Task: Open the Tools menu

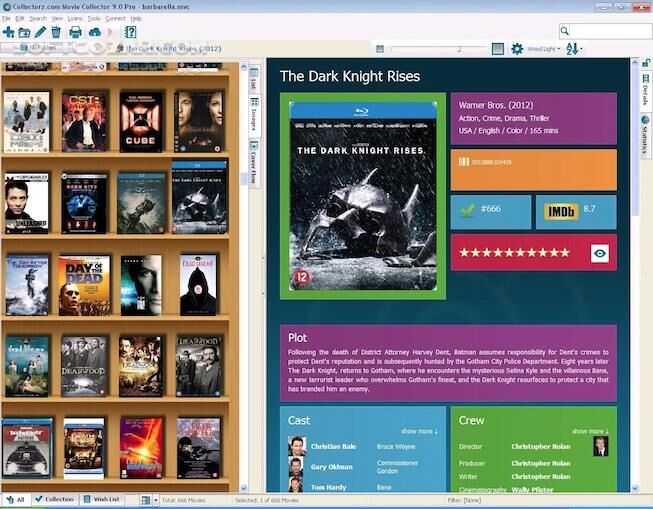Action: [94, 18]
